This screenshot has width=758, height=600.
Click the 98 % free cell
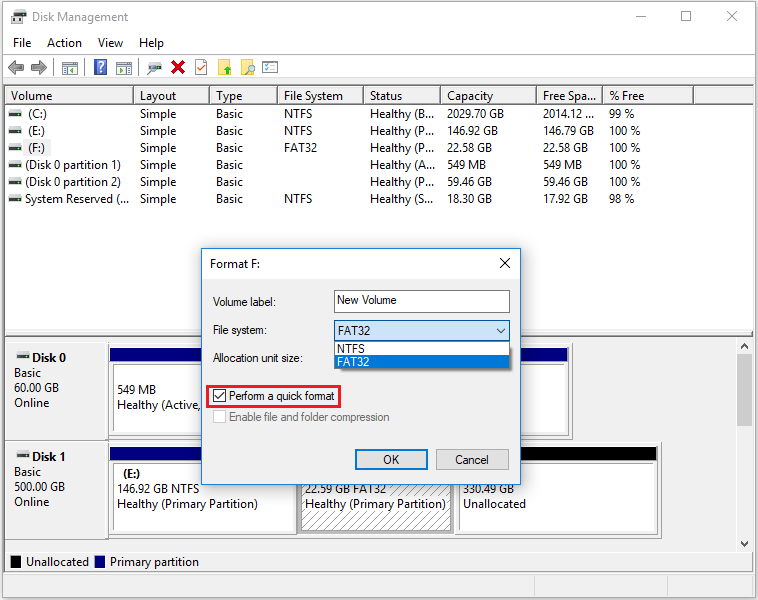click(621, 199)
